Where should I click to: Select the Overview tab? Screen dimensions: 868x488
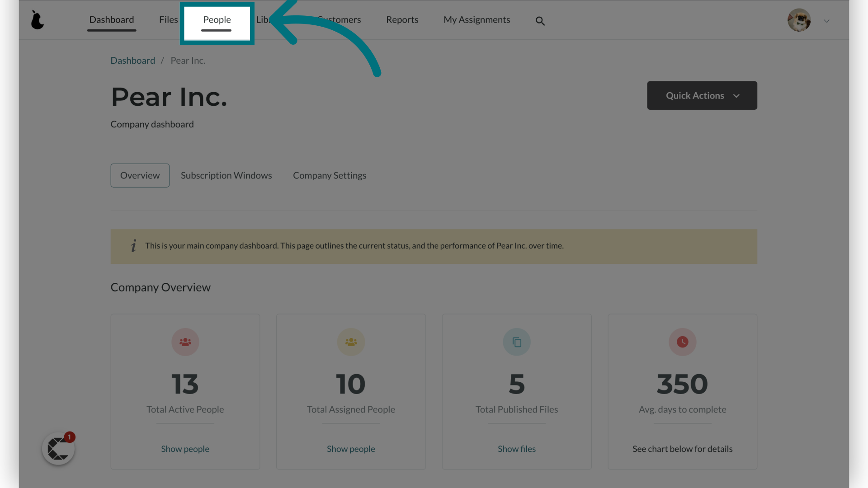click(140, 175)
